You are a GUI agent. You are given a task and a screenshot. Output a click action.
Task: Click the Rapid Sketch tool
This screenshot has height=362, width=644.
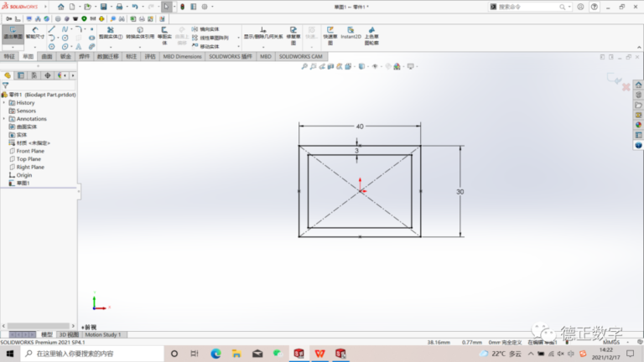(x=330, y=35)
